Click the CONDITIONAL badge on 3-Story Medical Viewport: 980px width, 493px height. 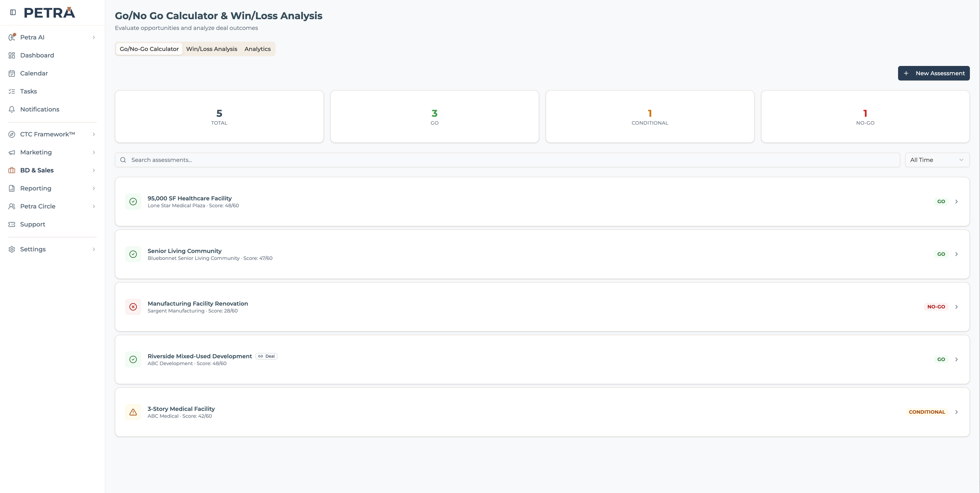tap(927, 412)
